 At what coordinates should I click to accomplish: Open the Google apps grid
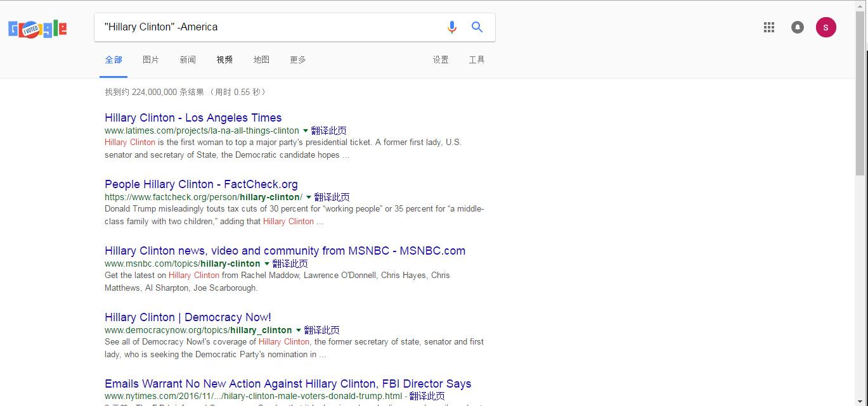tap(769, 27)
